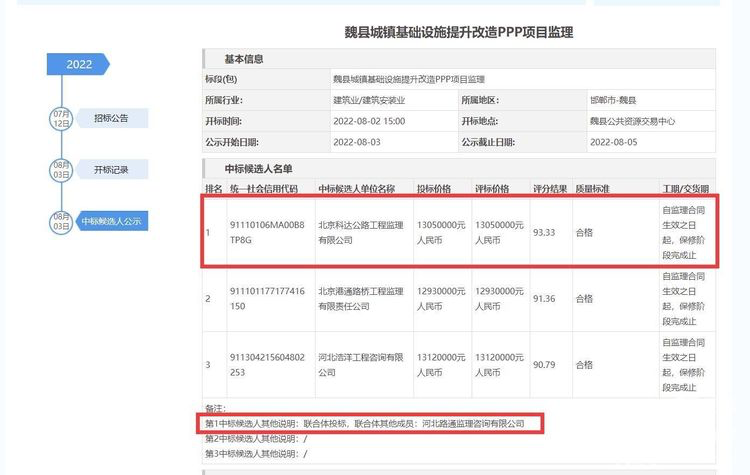Click the 07月12日 date circle marker
The image size is (750, 475).
tap(61, 119)
